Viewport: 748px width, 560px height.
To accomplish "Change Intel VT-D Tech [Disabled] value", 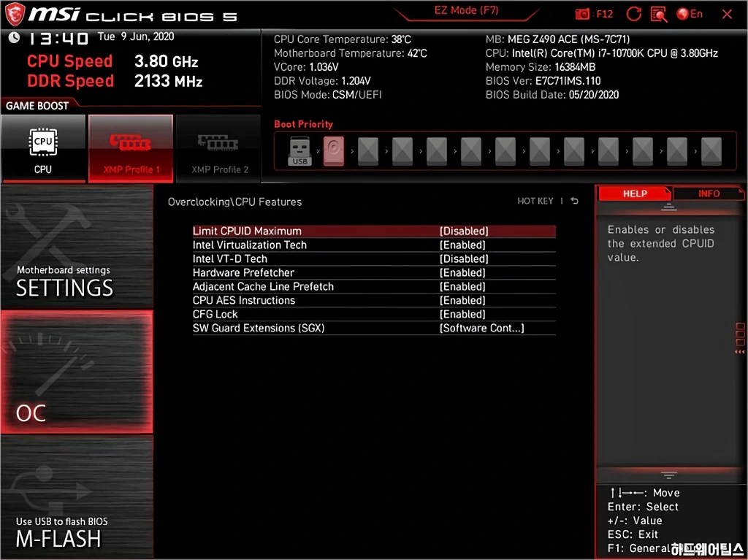I will coord(464,258).
